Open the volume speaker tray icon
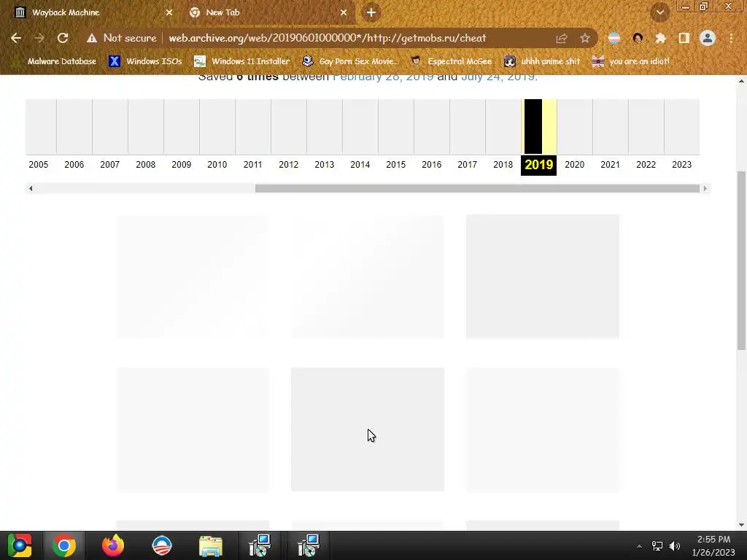Viewport: 747px width, 560px height. 675,546
